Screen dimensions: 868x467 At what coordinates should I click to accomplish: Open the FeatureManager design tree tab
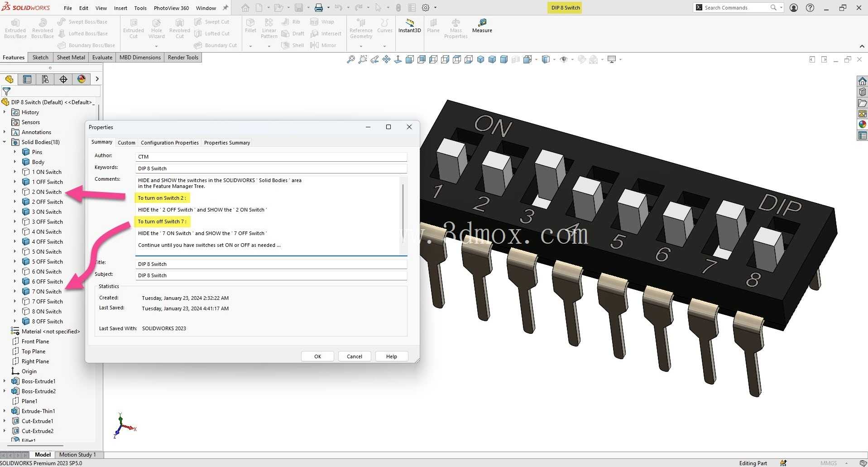[x=9, y=79]
